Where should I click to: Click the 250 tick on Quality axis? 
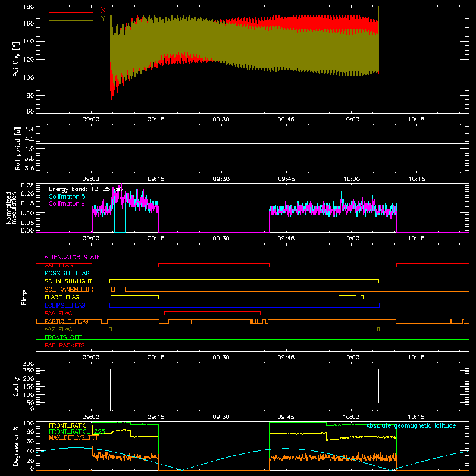29,371
